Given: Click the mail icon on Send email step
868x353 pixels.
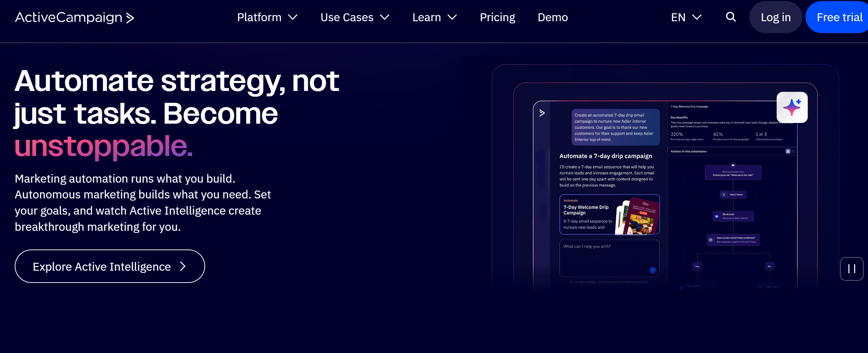Looking at the screenshot, I should coord(717,216).
